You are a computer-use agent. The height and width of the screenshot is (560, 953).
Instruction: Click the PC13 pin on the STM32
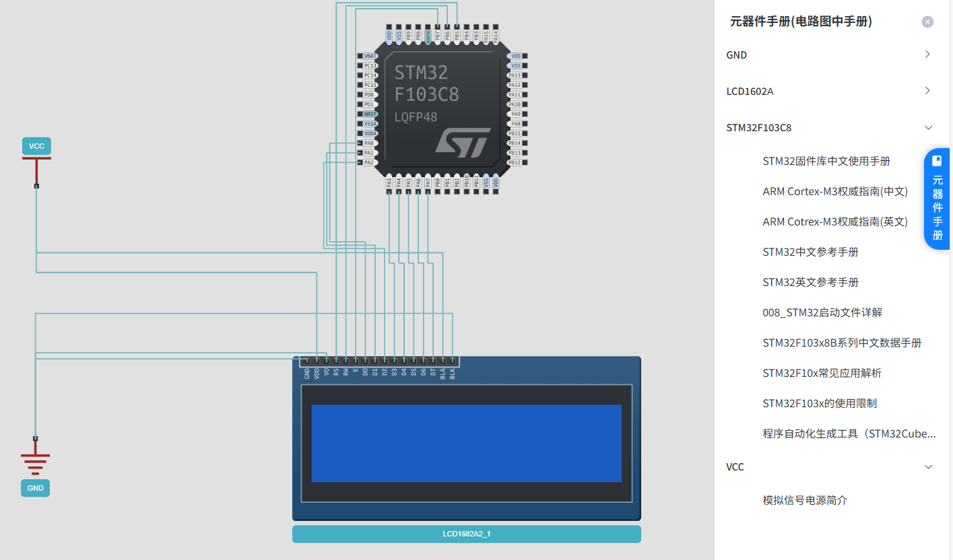tap(368, 65)
